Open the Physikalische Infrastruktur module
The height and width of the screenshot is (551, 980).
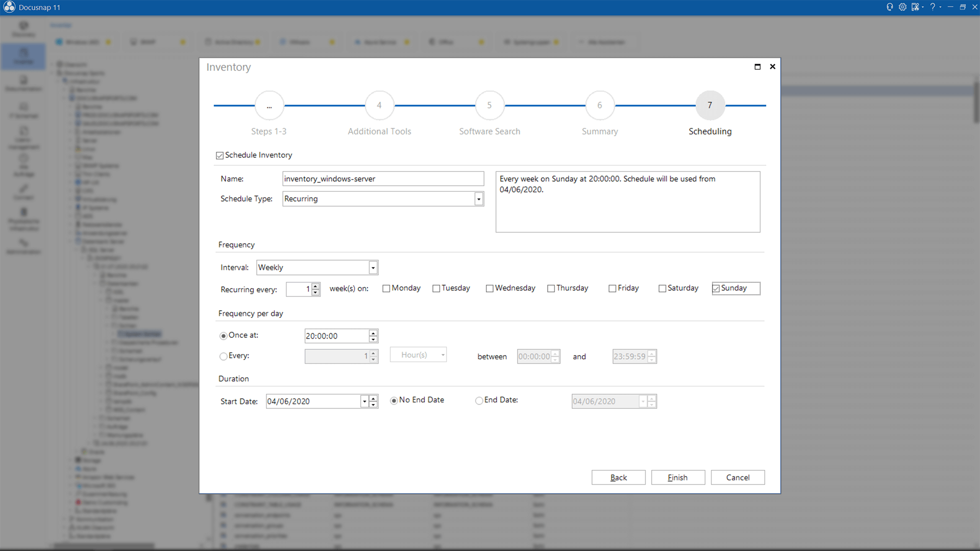(x=23, y=219)
